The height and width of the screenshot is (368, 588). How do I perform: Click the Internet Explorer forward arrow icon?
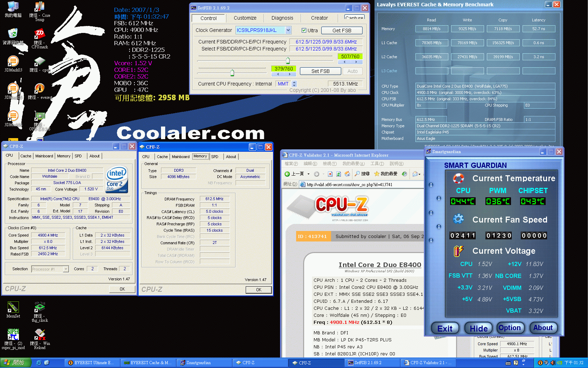point(316,174)
